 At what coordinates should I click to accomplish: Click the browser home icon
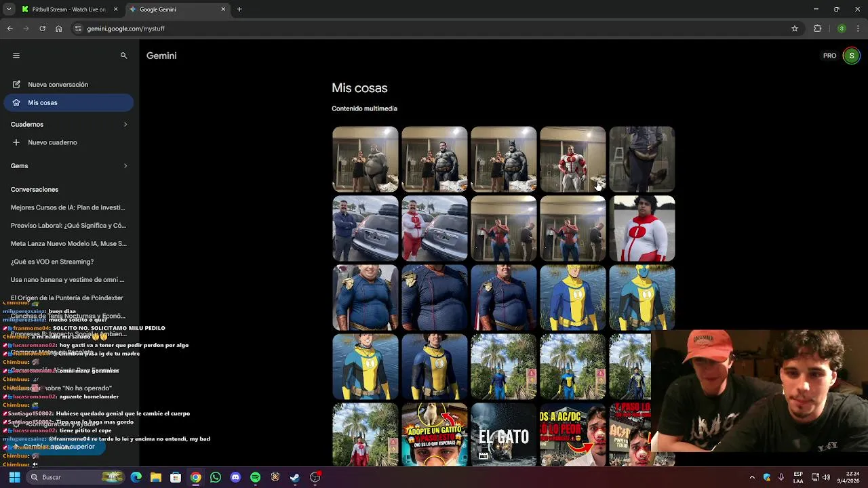click(x=58, y=28)
